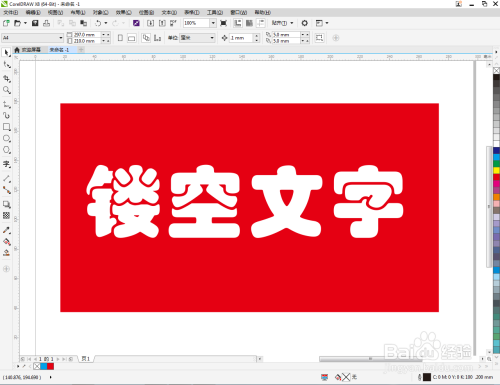Screen dimensions: 500x385
Task: Select Landscape page orientation
Action: point(132,38)
